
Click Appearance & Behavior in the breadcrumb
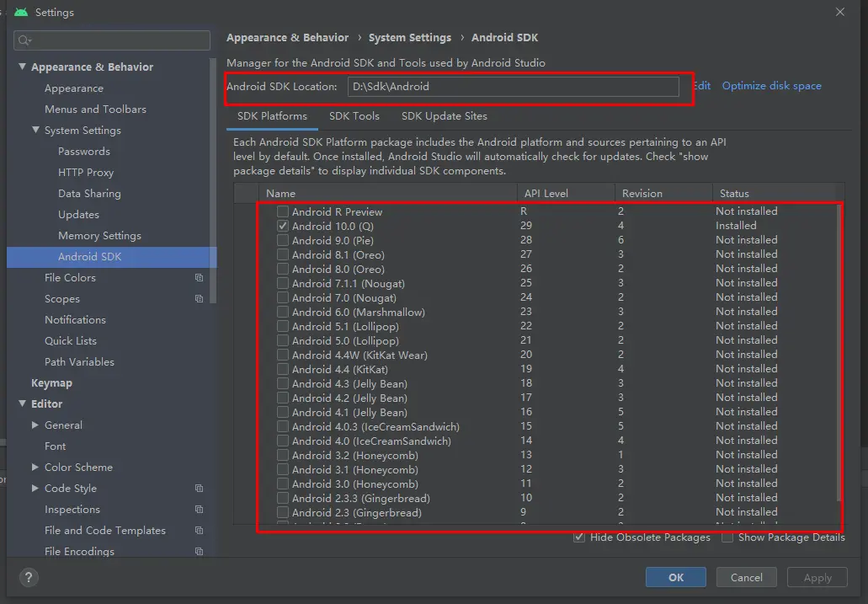pos(287,38)
